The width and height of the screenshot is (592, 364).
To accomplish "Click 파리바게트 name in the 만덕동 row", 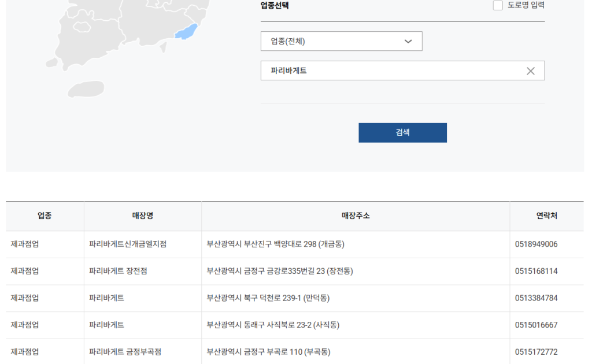I will click(x=106, y=298).
